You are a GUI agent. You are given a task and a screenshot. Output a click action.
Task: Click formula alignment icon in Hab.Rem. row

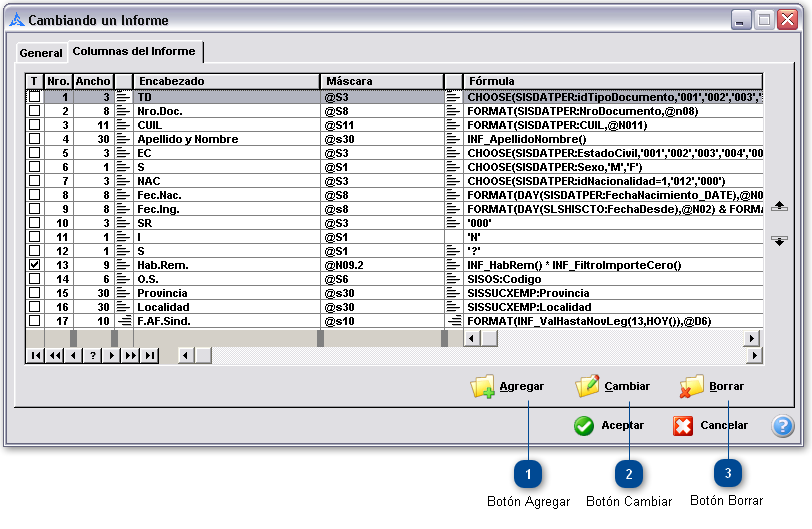(453, 265)
